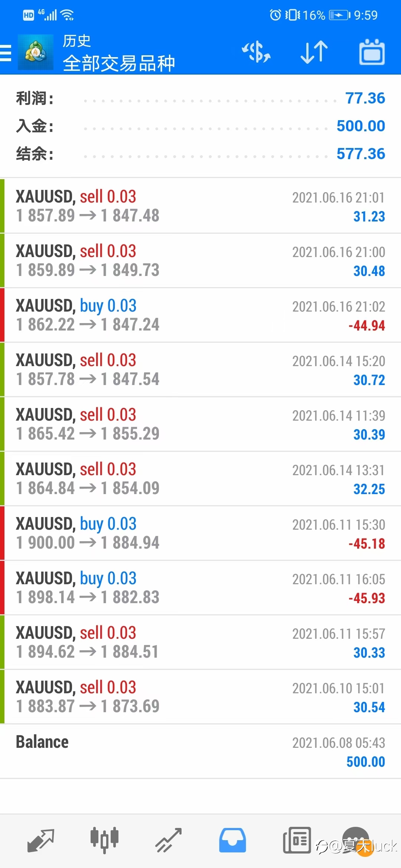Open the buy trade with loss -44.94
The width and height of the screenshot is (401, 868).
point(200,315)
